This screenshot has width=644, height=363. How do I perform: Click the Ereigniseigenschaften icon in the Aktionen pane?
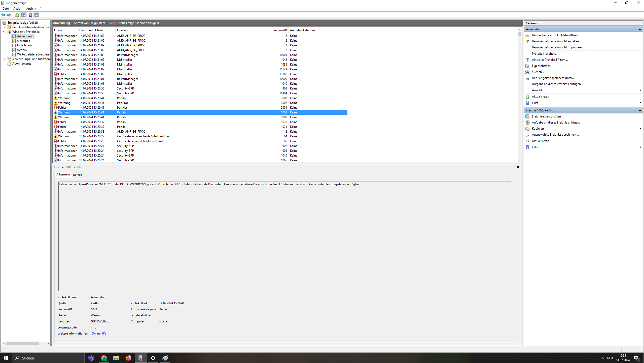[x=527, y=116]
